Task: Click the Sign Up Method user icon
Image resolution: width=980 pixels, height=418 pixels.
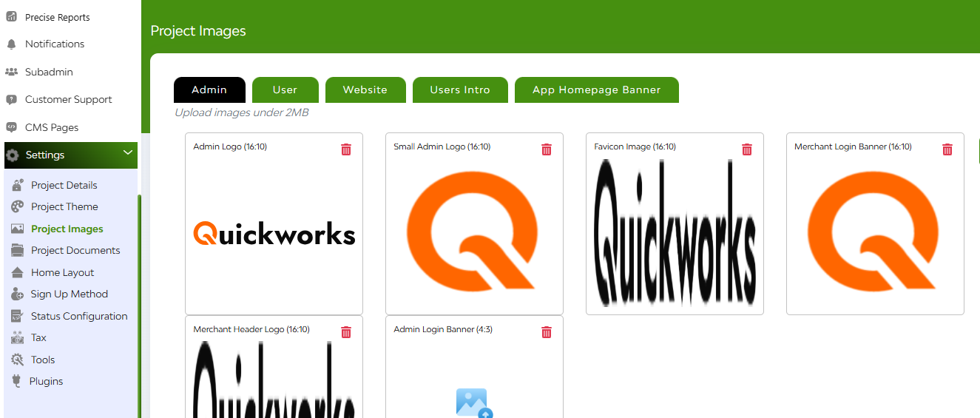Action: (18, 294)
